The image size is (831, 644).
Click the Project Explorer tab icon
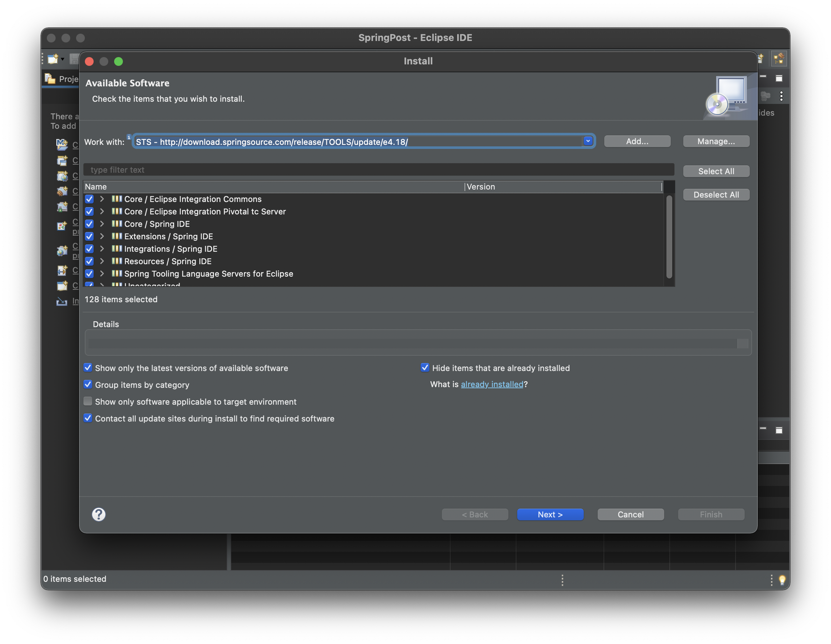click(50, 78)
